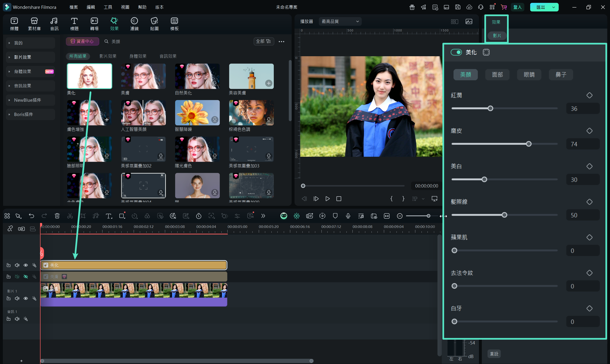This screenshot has width=610, height=364.
Task: Click the undo icon in timeline toolbar
Action: [31, 216]
